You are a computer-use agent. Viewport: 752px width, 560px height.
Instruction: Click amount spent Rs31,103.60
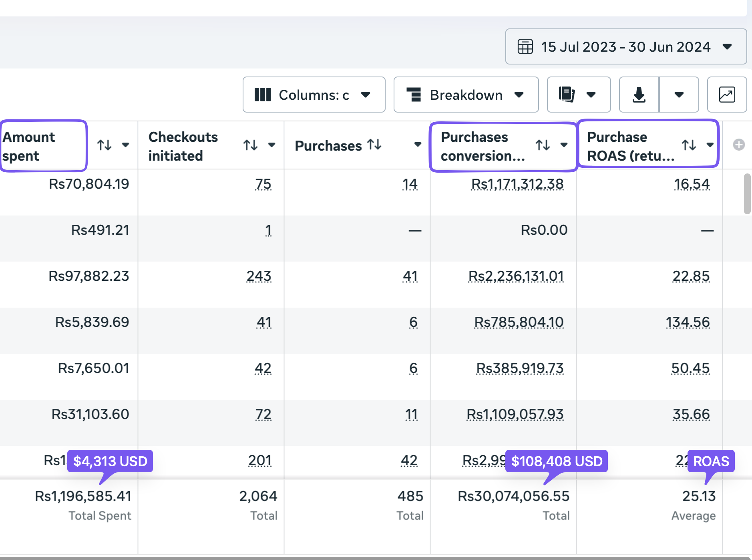(x=90, y=414)
